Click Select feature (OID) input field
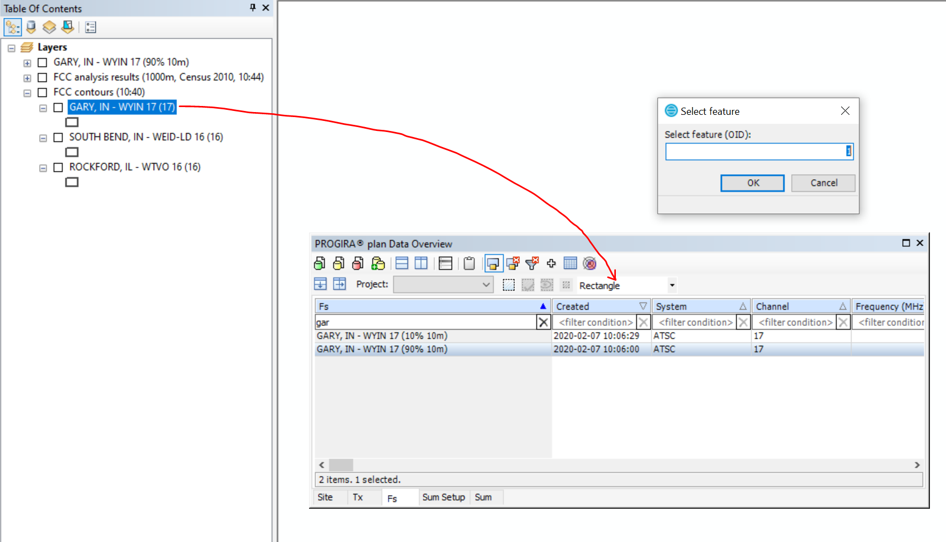Viewport: 946px width, 542px height. (x=759, y=151)
